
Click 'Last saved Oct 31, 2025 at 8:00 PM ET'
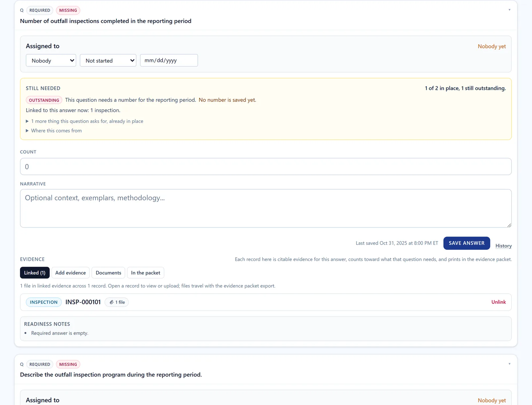(397, 243)
